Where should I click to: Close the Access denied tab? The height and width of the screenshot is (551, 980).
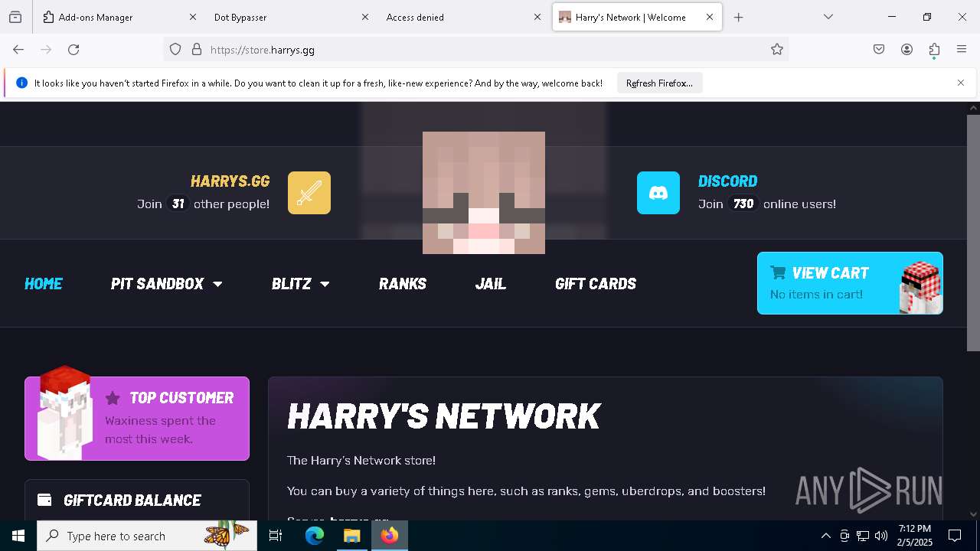(x=537, y=17)
